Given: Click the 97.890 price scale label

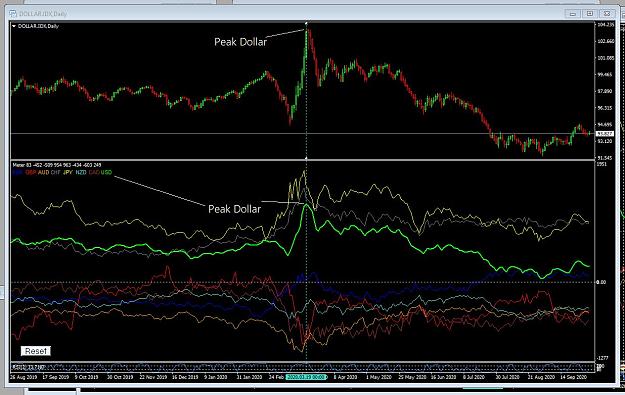Looking at the screenshot, I should [x=605, y=92].
